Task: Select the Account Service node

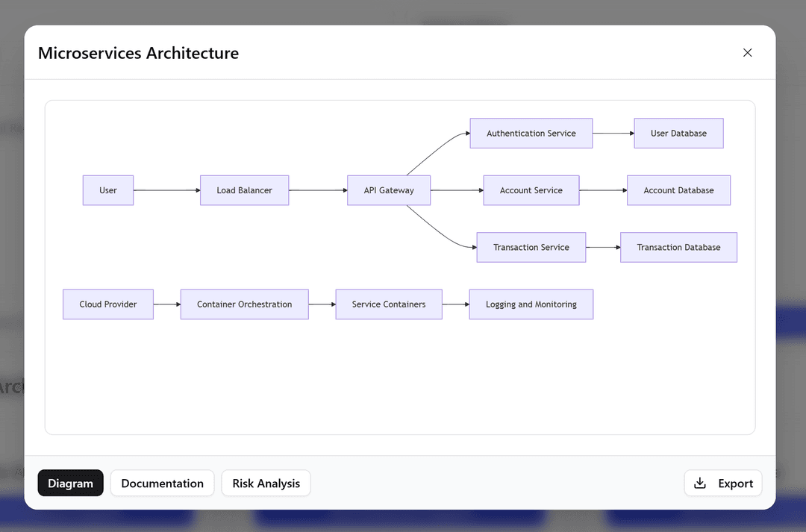Action: click(x=531, y=190)
